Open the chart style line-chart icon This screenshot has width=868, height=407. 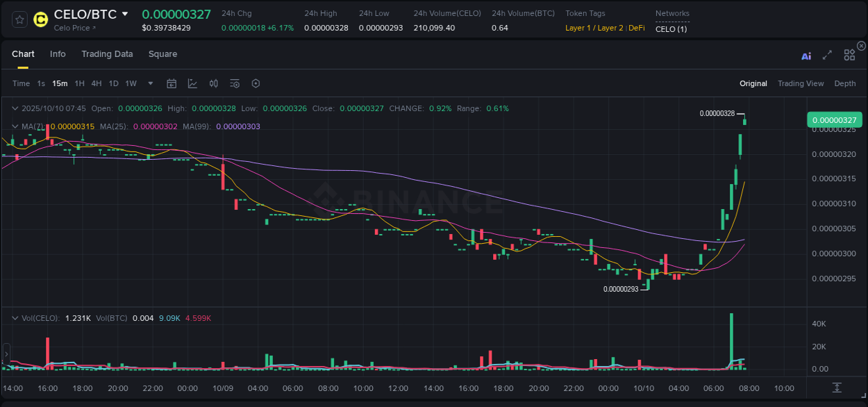click(192, 83)
